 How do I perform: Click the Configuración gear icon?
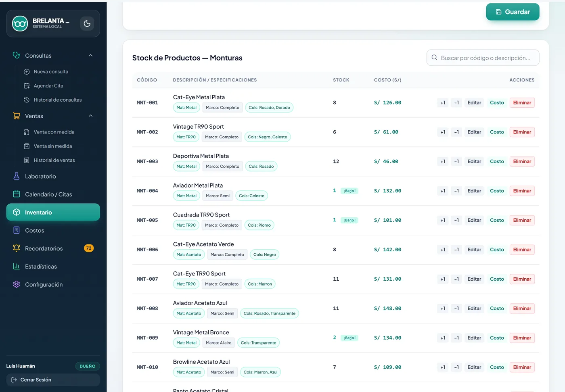coord(17,284)
